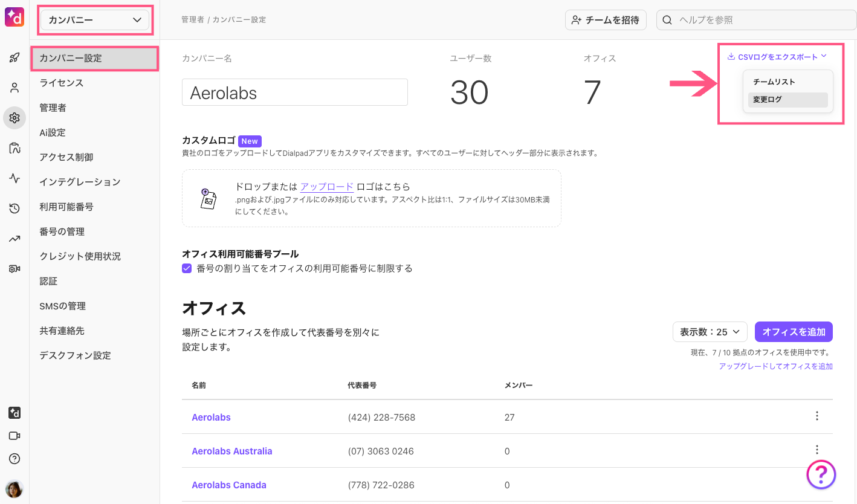Select チームリスト from the export menu
The width and height of the screenshot is (857, 504).
tap(788, 82)
